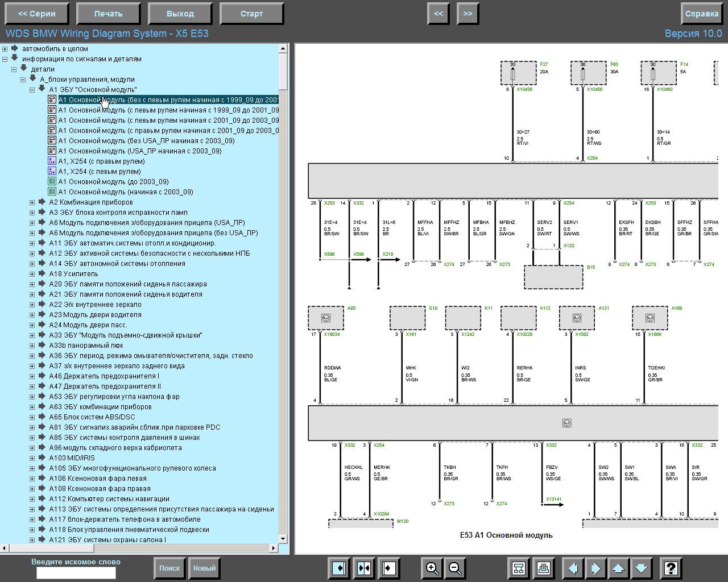
Task: Click document icon of A1 Основной модуль (без USA_ЛР начиная с 2003_09)
Action: [52, 140]
